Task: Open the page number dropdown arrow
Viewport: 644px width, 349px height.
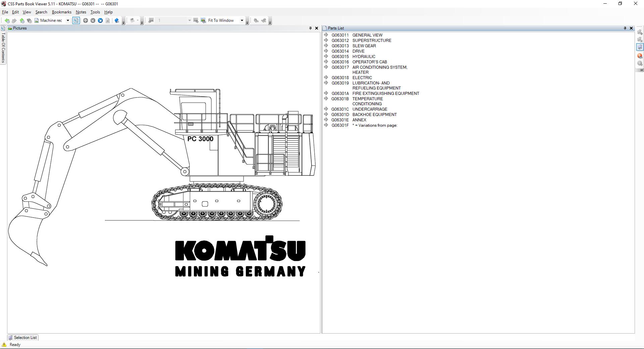Action: pyautogui.click(x=190, y=20)
